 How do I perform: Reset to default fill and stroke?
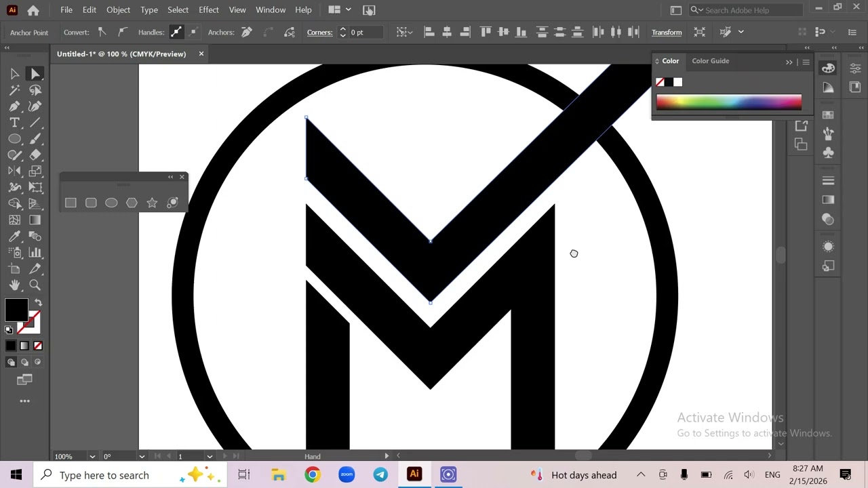[9, 330]
